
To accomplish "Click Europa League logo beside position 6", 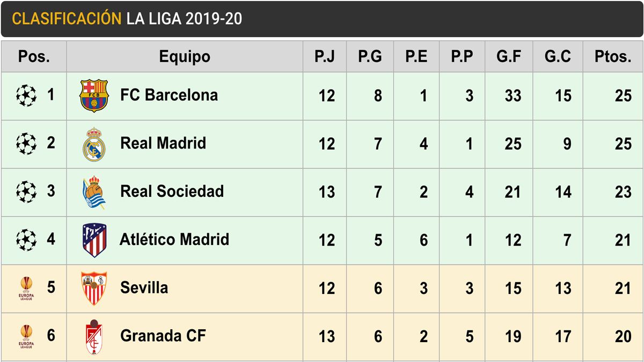I will (26, 336).
